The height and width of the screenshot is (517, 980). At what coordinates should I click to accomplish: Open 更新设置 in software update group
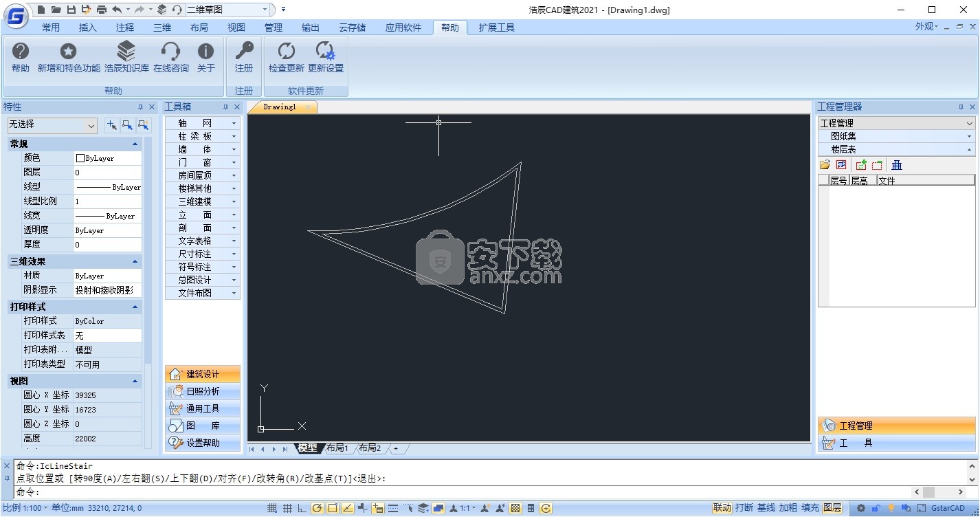(x=325, y=58)
